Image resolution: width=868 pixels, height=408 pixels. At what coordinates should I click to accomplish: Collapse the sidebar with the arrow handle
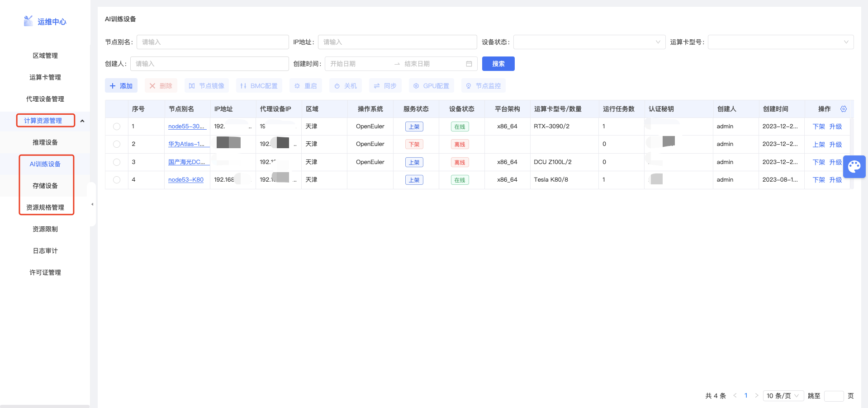click(92, 204)
